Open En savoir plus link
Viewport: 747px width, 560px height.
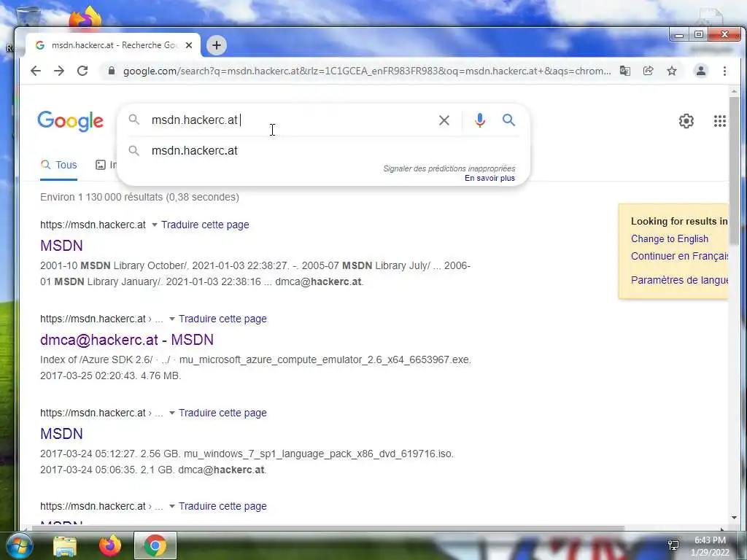tap(489, 178)
